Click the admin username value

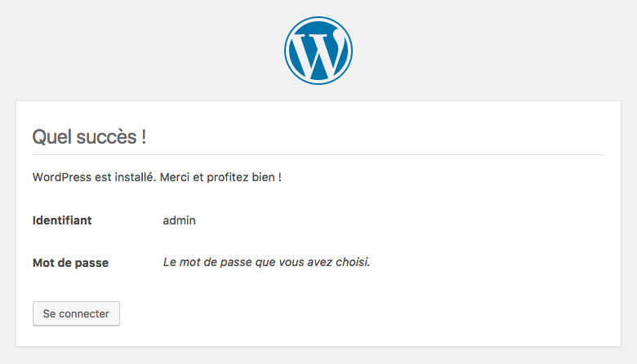(179, 220)
